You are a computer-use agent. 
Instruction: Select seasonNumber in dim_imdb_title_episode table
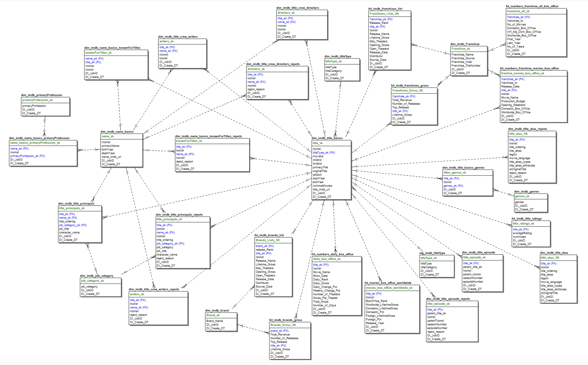click(x=473, y=278)
